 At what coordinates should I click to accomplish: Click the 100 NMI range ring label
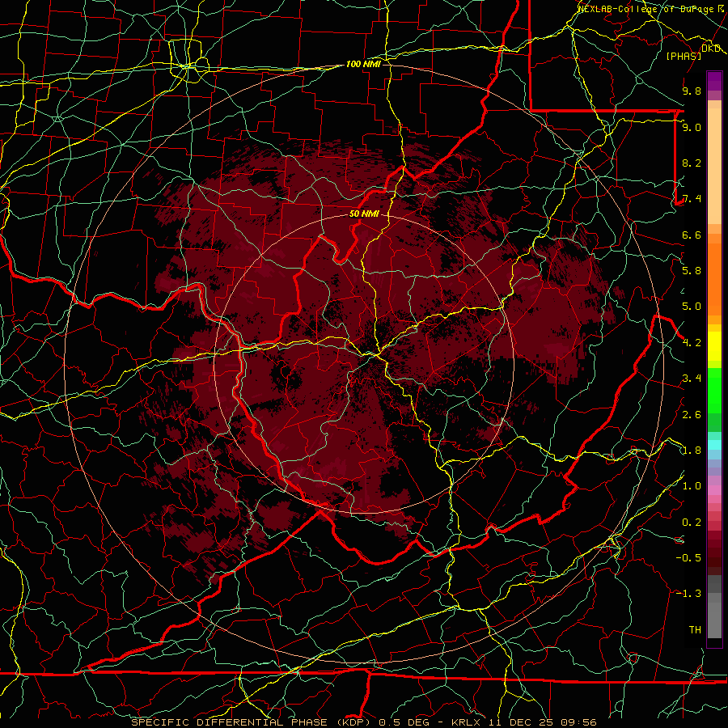363,64
